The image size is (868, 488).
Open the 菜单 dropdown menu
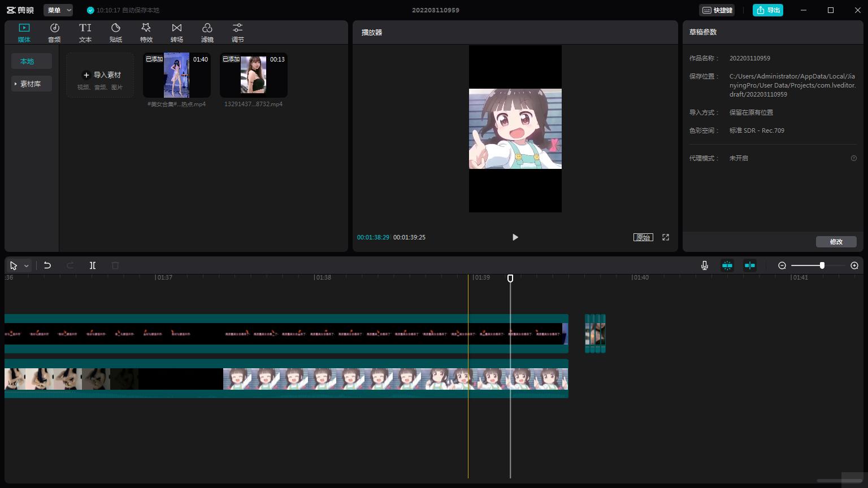[58, 10]
